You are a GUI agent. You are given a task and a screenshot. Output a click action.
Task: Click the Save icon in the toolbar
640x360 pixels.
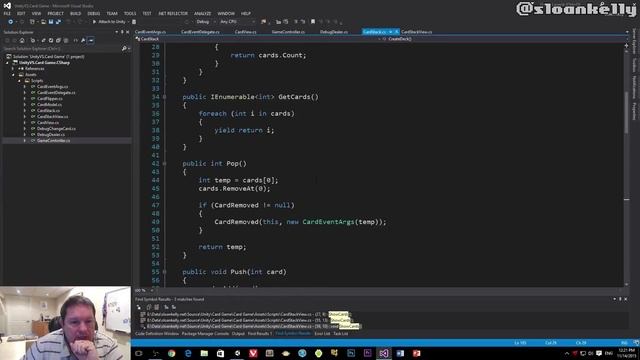pyautogui.click(x=51, y=22)
